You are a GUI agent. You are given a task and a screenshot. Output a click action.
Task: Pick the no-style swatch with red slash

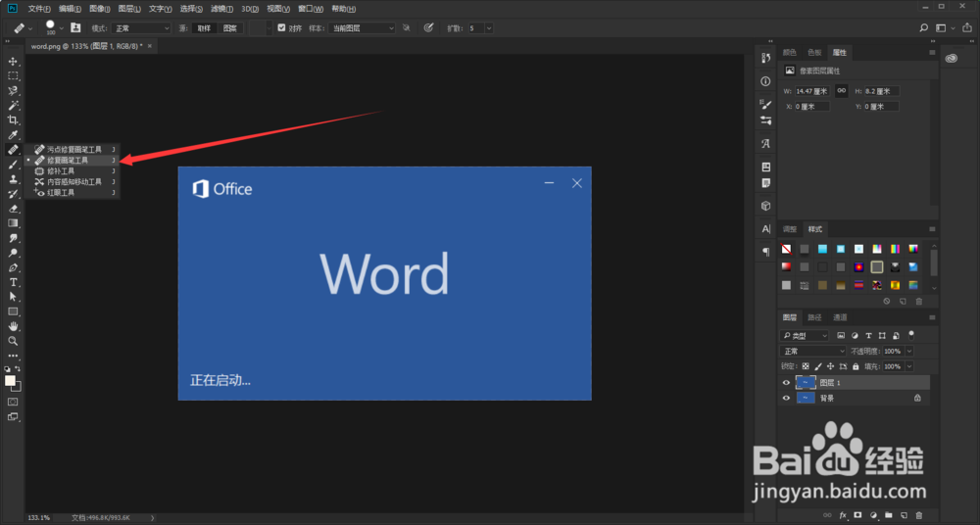click(786, 250)
